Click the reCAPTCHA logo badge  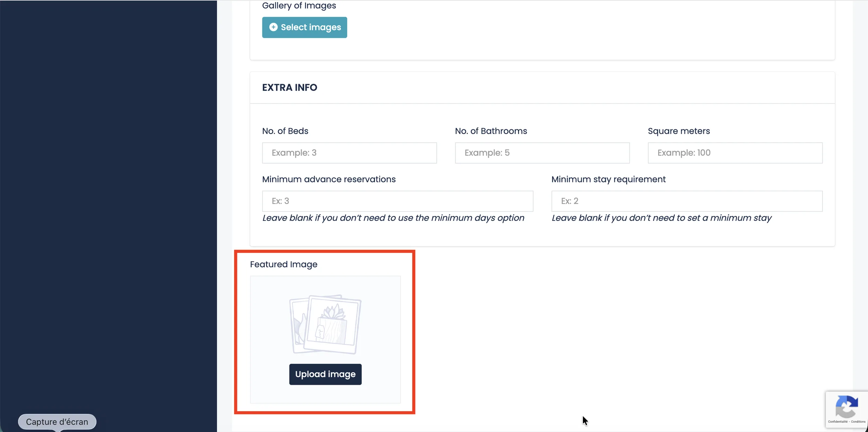(846, 406)
